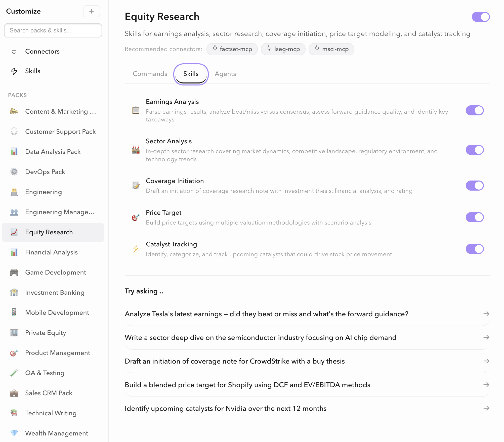Disable the Earnings Analysis skill toggle
504x442 pixels.
tap(474, 111)
